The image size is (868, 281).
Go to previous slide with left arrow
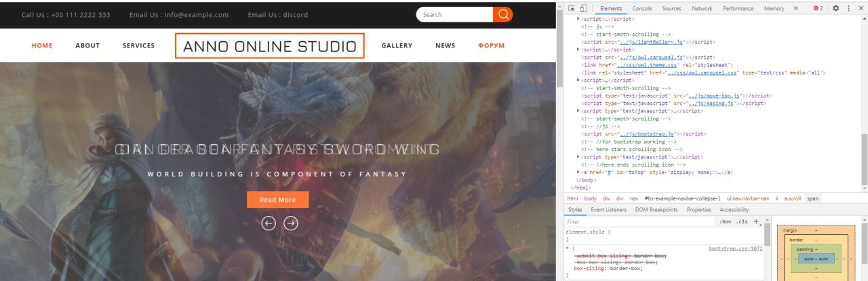point(269,223)
